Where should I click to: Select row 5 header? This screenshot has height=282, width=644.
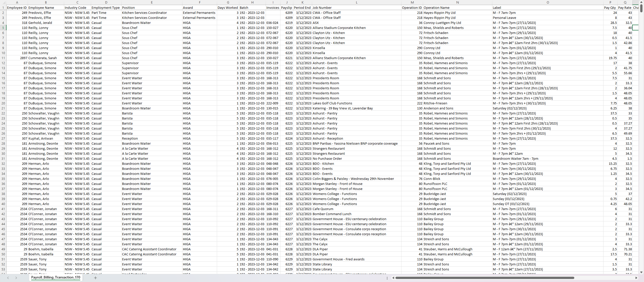pyautogui.click(x=3, y=28)
